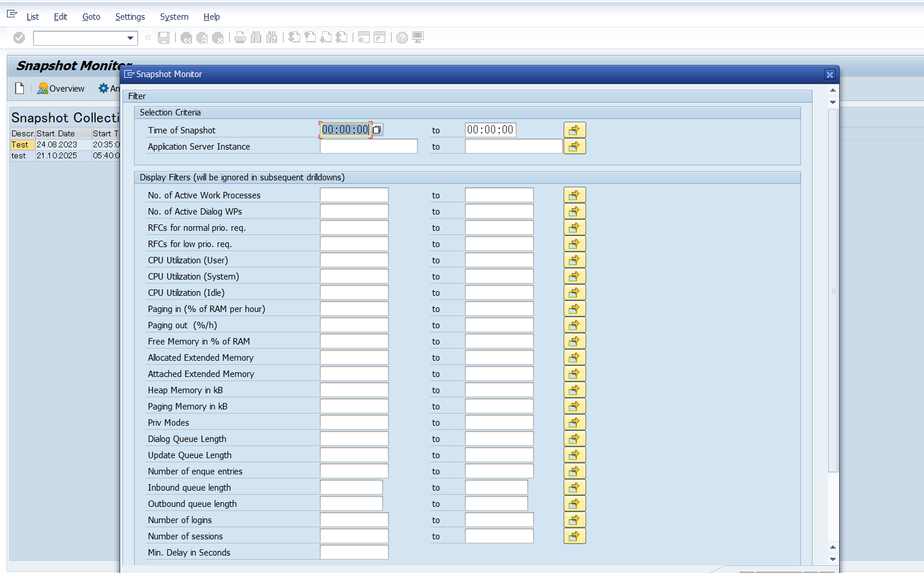924x573 pixels.
Task: Click the Help question mark icon
Action: click(402, 38)
